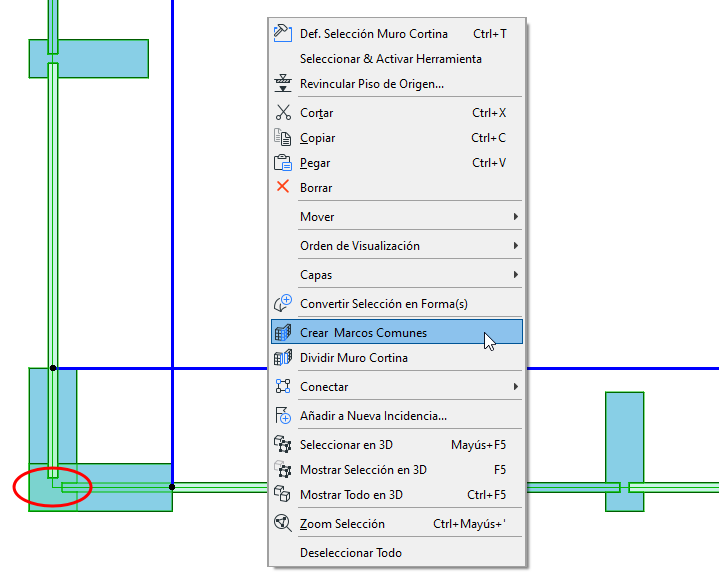
Task: Choose Seleccionar en 3D
Action: click(397, 445)
